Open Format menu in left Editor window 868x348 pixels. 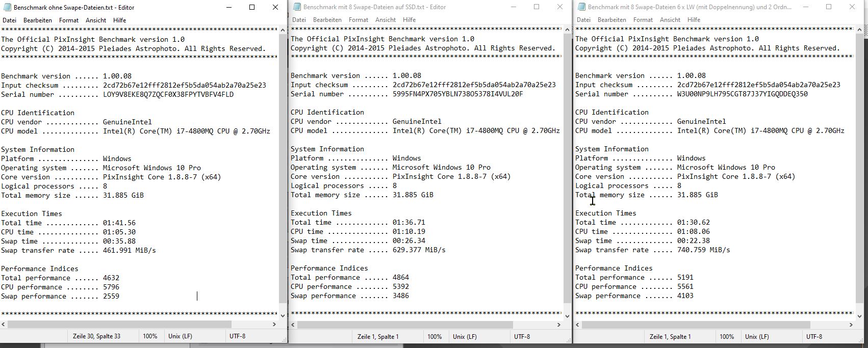pyautogui.click(x=69, y=20)
